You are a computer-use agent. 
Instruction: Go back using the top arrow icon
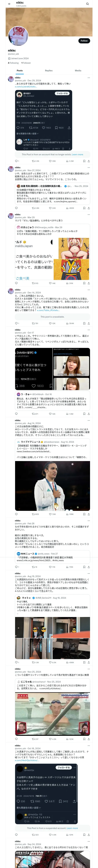click(9, 4)
